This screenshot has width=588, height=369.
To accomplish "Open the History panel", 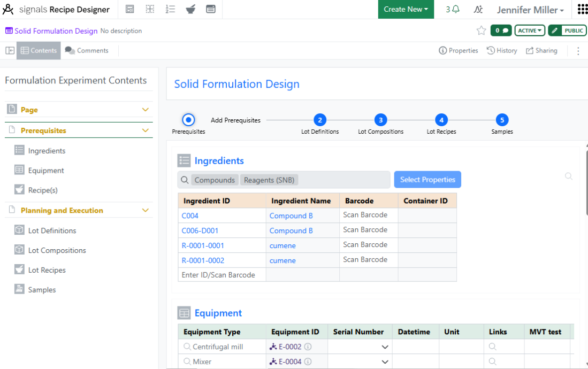I will (x=502, y=51).
